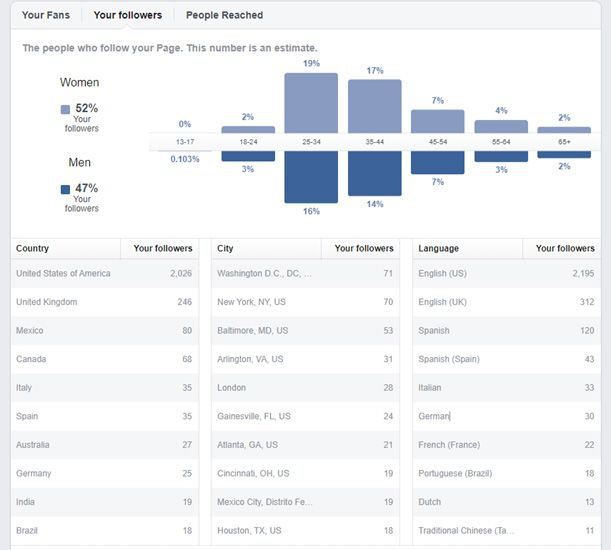
Task: Click the Language column header
Action: pos(438,248)
